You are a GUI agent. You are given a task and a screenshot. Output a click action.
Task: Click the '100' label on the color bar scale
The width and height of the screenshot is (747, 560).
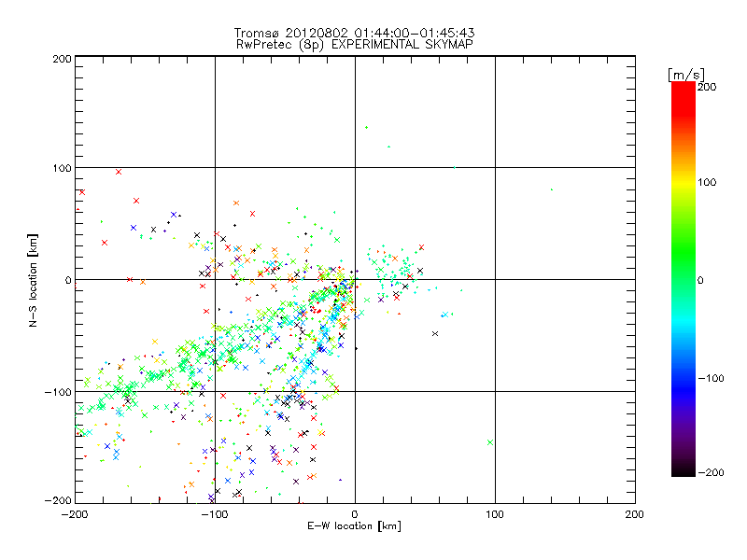coord(707,182)
